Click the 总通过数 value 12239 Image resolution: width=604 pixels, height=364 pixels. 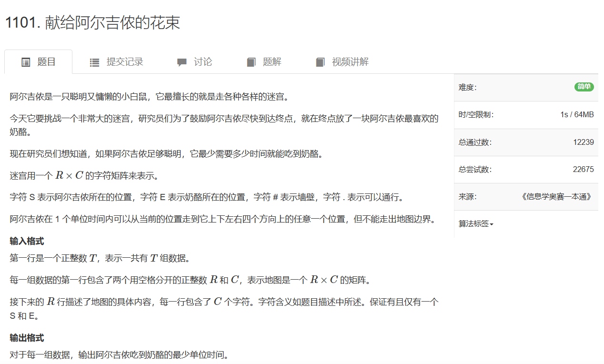pos(584,142)
